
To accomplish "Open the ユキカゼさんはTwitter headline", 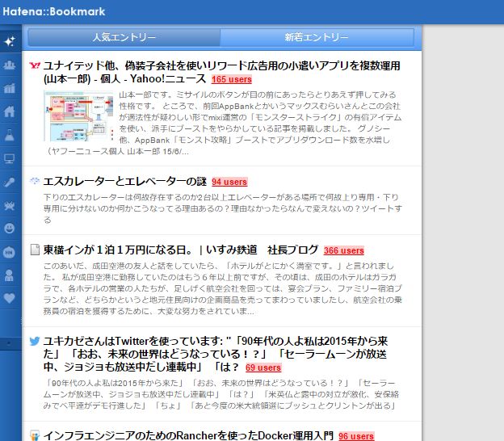I will (216, 355).
